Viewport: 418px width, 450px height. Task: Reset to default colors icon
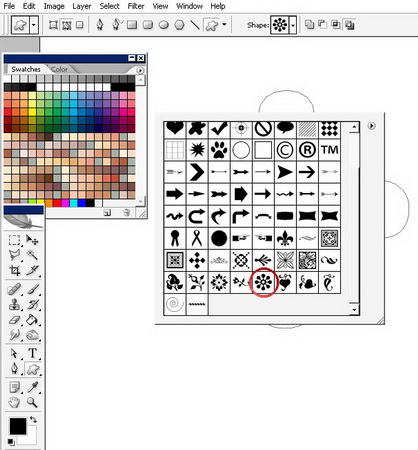[11, 442]
